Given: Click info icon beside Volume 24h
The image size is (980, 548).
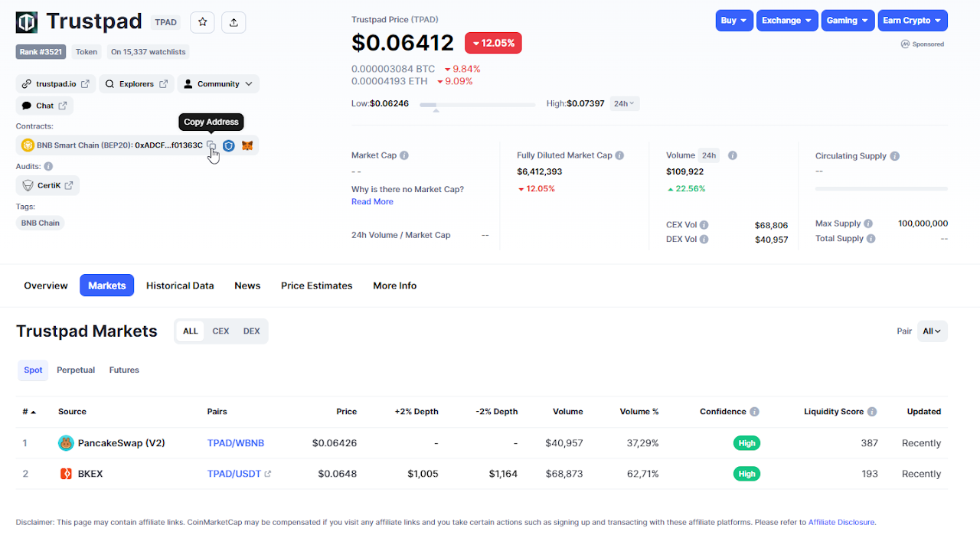Looking at the screenshot, I should tap(733, 155).
